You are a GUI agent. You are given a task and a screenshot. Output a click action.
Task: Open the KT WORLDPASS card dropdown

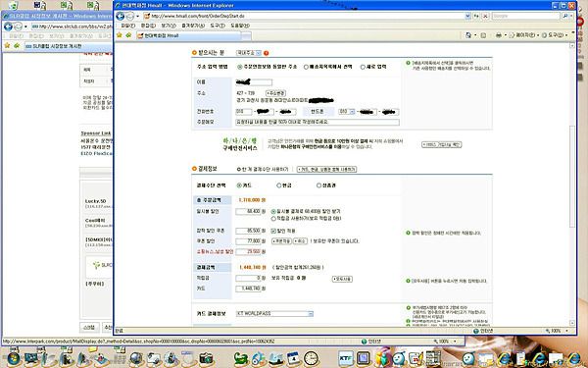pyautogui.click(x=274, y=314)
